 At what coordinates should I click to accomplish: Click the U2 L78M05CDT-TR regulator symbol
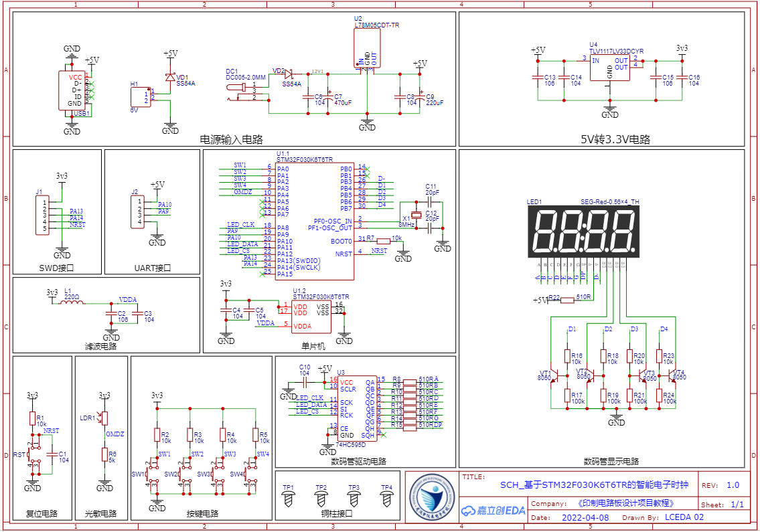point(367,48)
